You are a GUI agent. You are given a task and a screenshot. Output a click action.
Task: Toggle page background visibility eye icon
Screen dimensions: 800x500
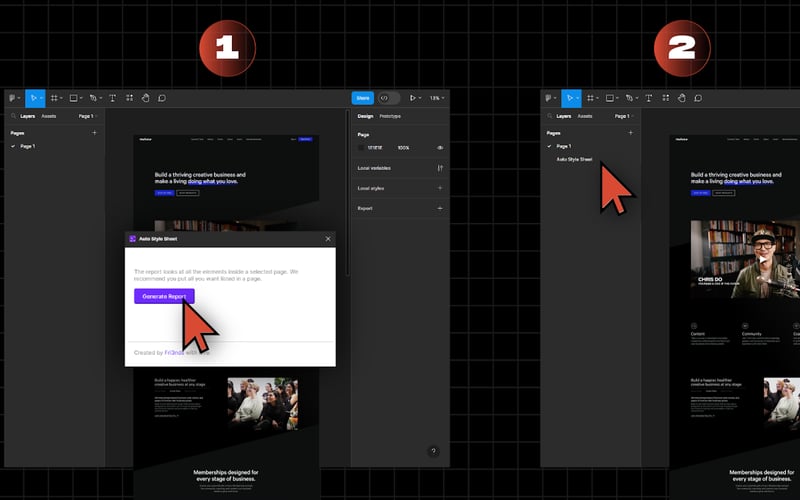pos(440,147)
